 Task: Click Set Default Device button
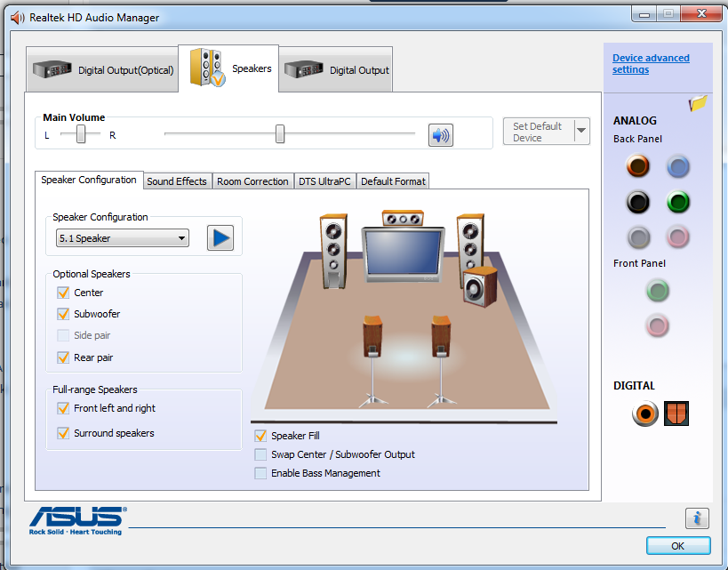[539, 132]
